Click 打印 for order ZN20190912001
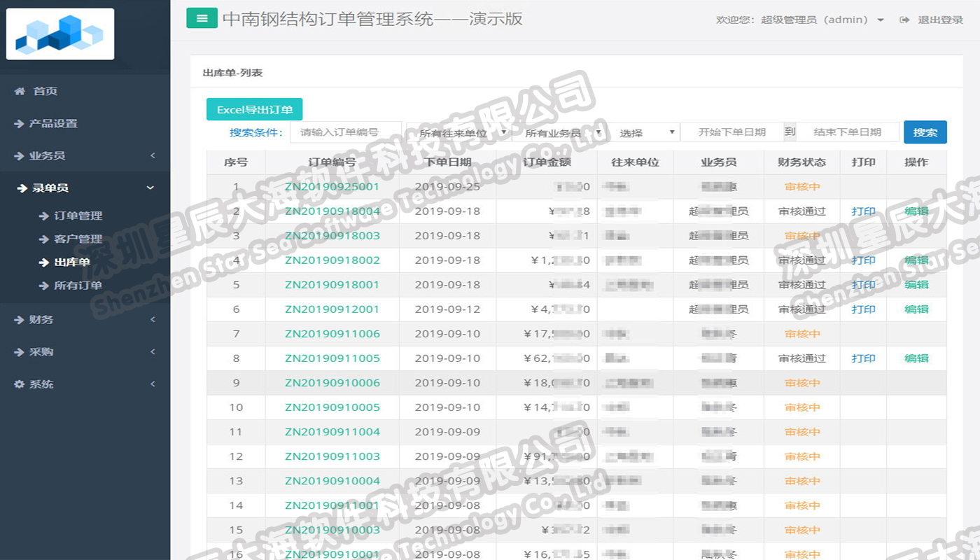 coord(863,309)
